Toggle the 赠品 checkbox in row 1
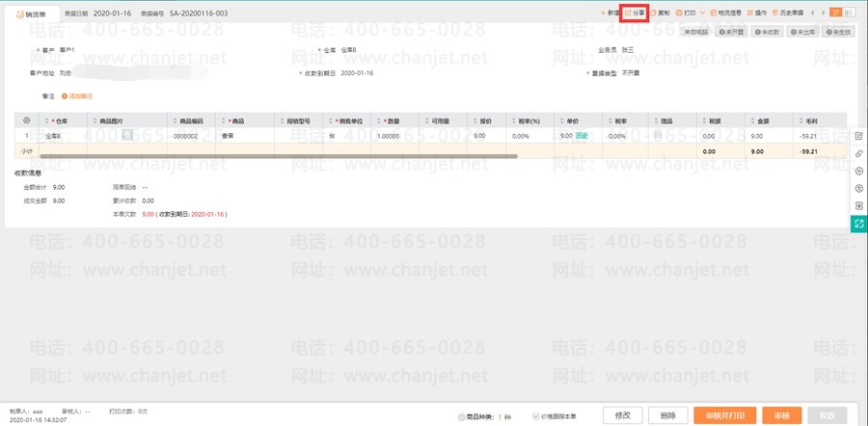The image size is (868, 426). pyautogui.click(x=658, y=135)
